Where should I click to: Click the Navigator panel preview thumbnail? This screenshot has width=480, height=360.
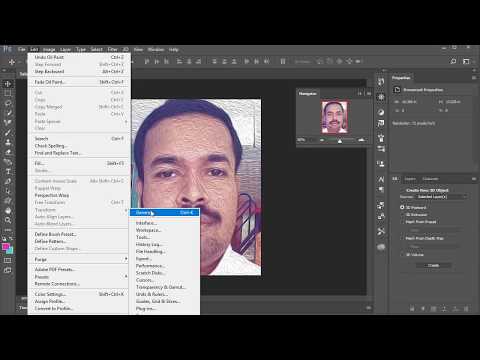pyautogui.click(x=334, y=117)
